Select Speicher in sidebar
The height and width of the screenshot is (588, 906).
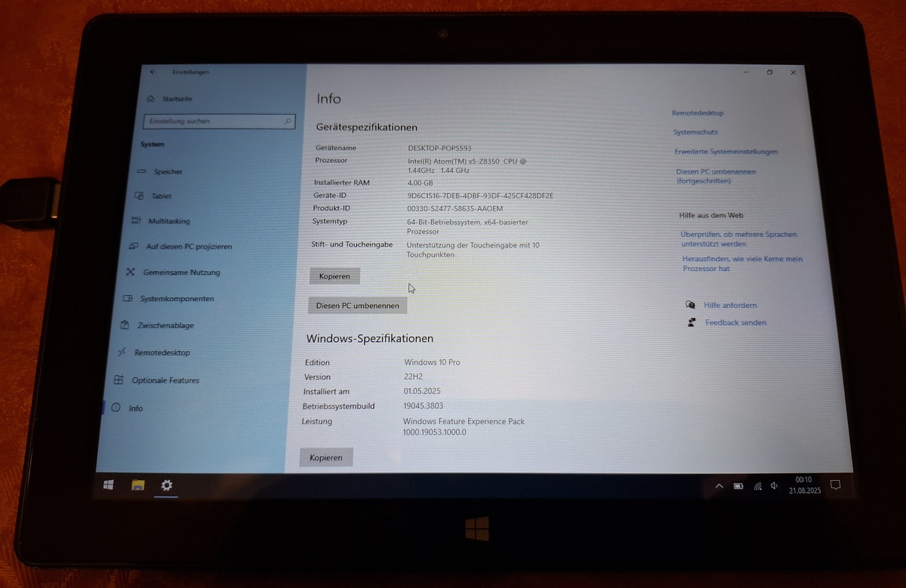point(168,171)
